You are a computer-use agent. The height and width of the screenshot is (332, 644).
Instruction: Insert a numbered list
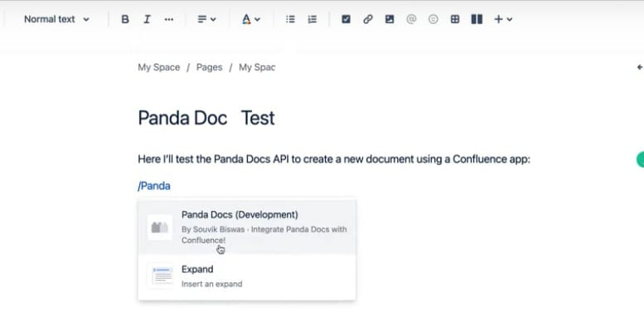312,19
